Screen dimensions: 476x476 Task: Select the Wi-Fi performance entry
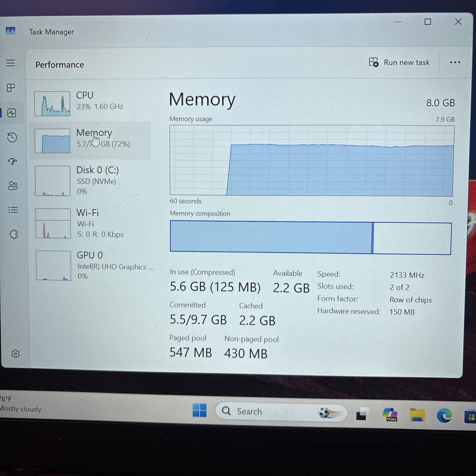click(x=91, y=223)
